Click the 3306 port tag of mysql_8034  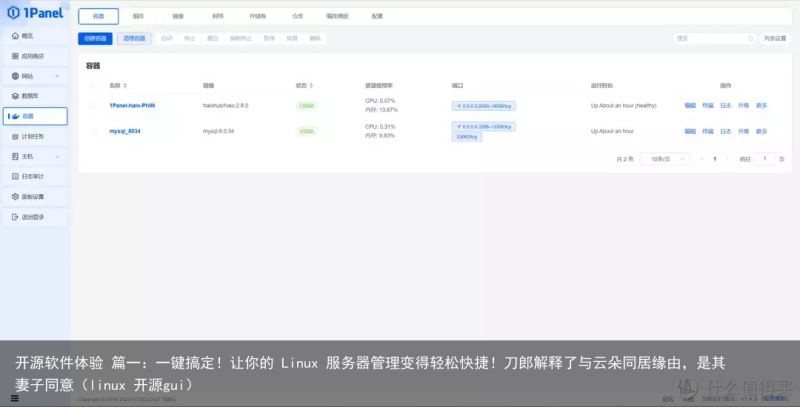tap(484, 126)
